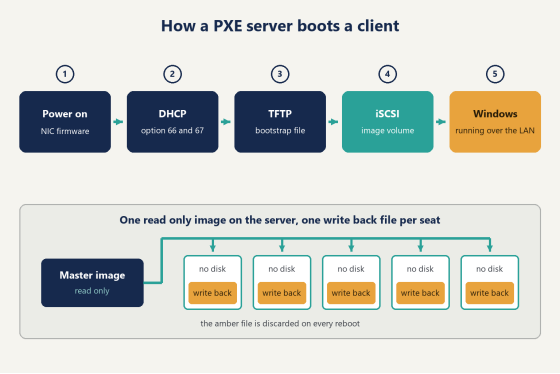The width and height of the screenshot is (560, 374).
Task: Click the "option 66 and 67" caption
Action: [172, 131]
